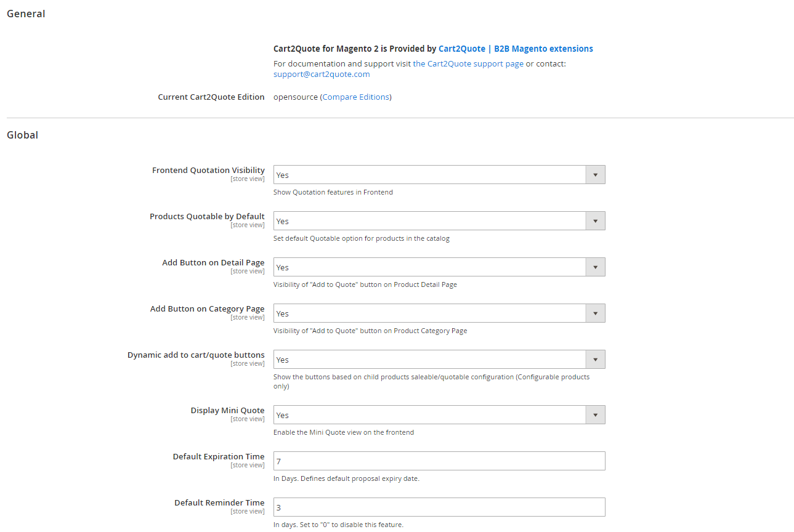Select the Add Button on Category Page label
This screenshot has width=794, height=532.
208,309
